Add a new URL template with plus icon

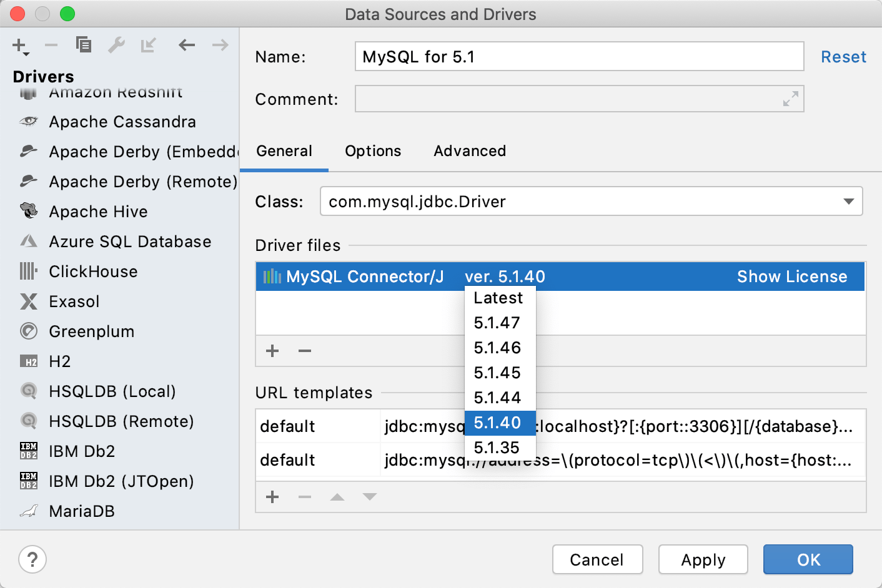[x=272, y=497]
